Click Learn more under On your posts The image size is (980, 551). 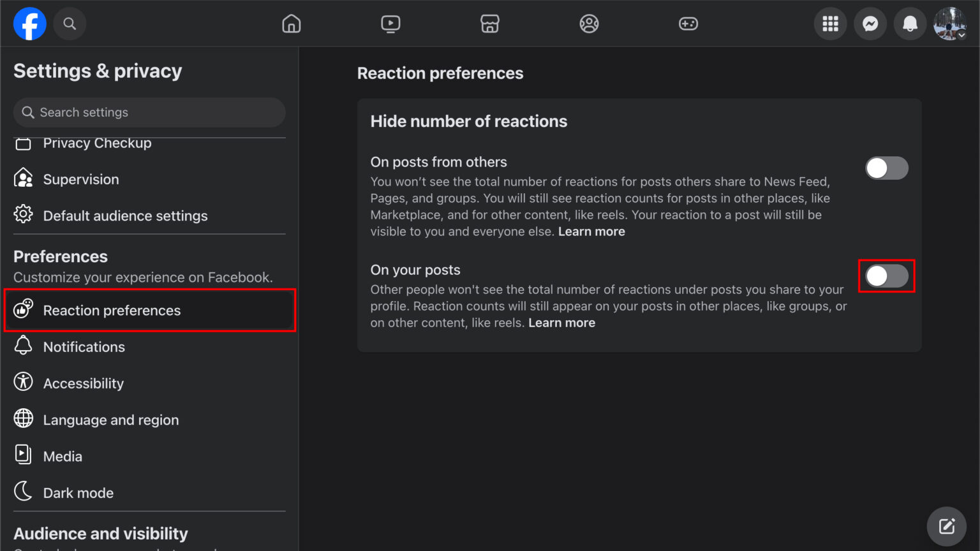(x=561, y=323)
